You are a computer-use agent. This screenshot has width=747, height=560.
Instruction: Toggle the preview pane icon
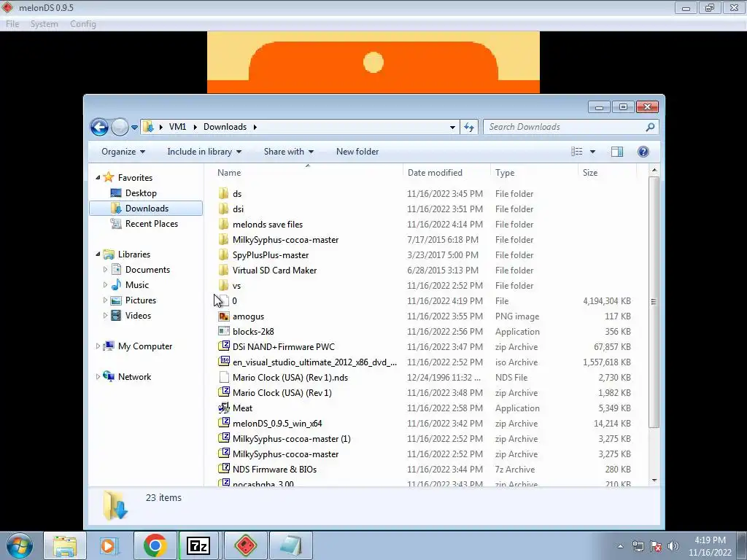(x=617, y=152)
